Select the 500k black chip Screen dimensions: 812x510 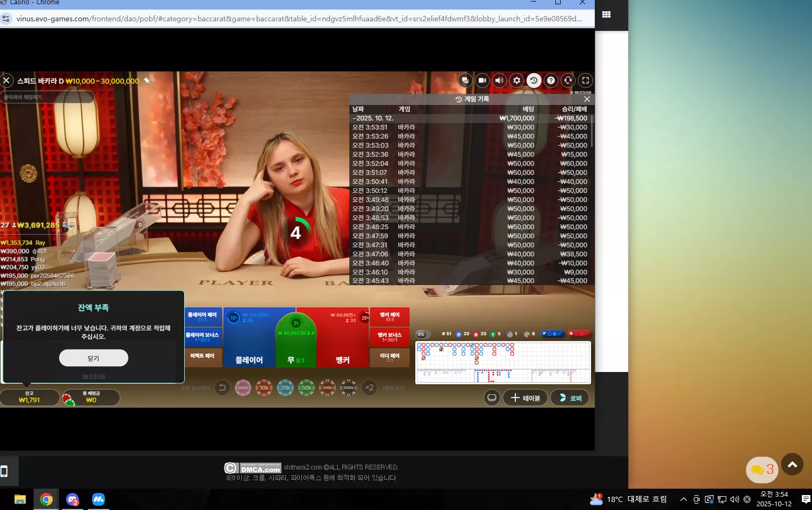[349, 388]
